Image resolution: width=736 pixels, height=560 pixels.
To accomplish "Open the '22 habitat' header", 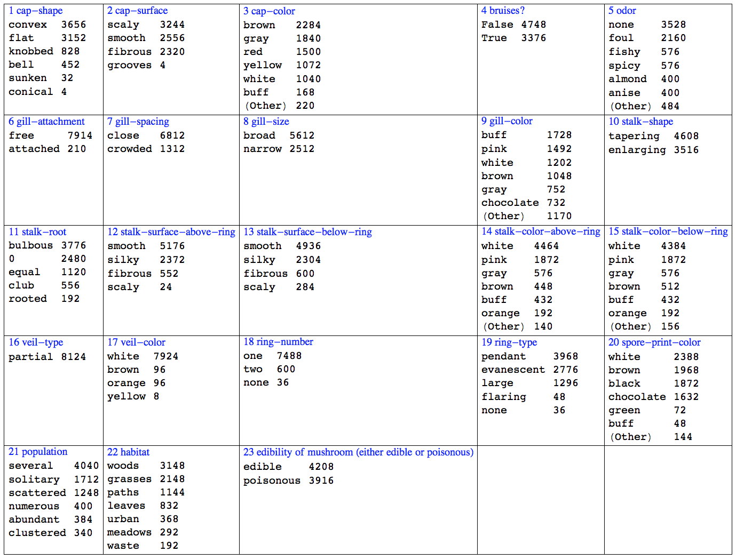I will click(x=128, y=452).
